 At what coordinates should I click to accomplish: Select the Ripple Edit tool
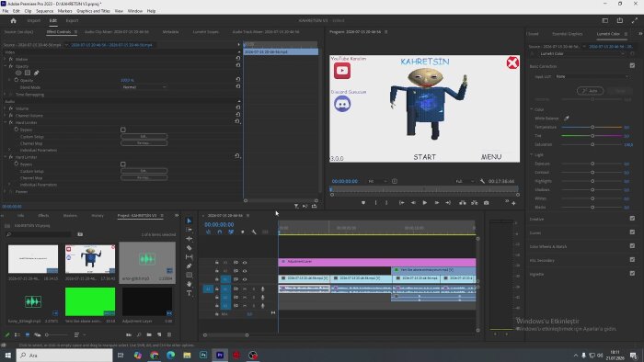pyautogui.click(x=189, y=239)
